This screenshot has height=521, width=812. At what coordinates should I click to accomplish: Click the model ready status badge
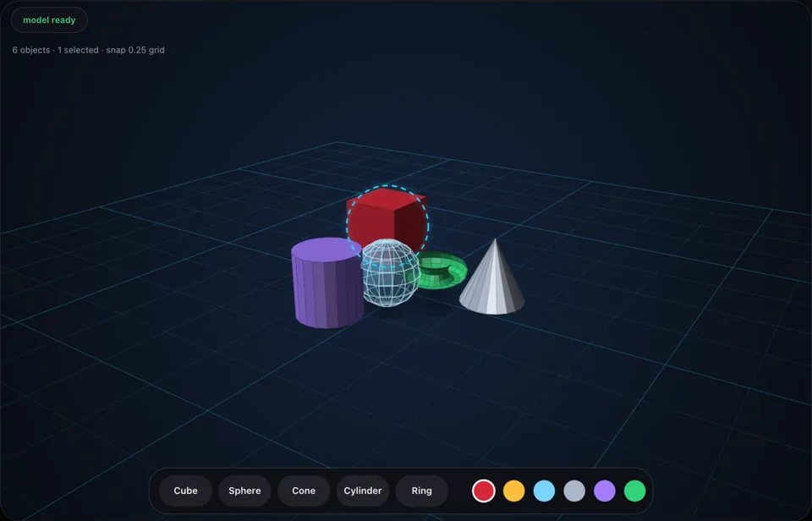pyautogui.click(x=49, y=20)
